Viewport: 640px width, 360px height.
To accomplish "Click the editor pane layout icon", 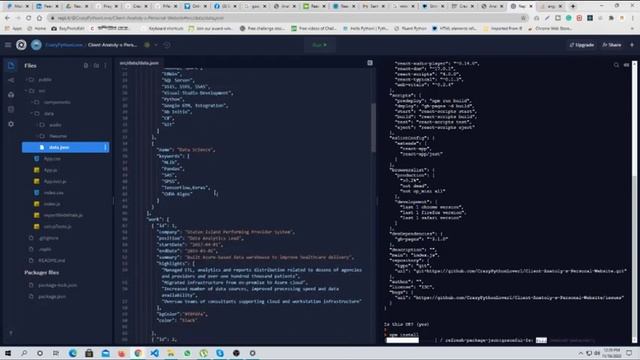I will pos(370,63).
